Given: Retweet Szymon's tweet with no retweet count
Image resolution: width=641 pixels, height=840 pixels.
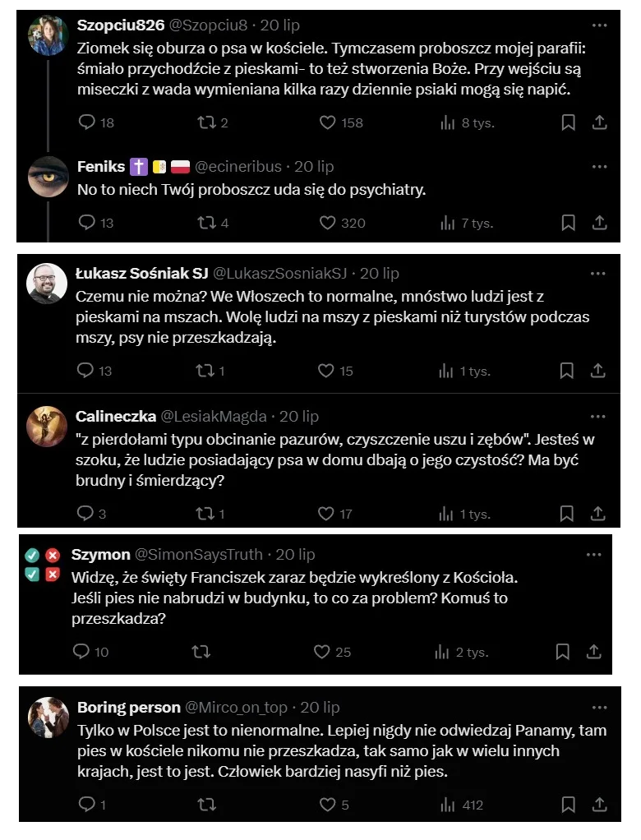Looking at the screenshot, I should tap(201, 652).
